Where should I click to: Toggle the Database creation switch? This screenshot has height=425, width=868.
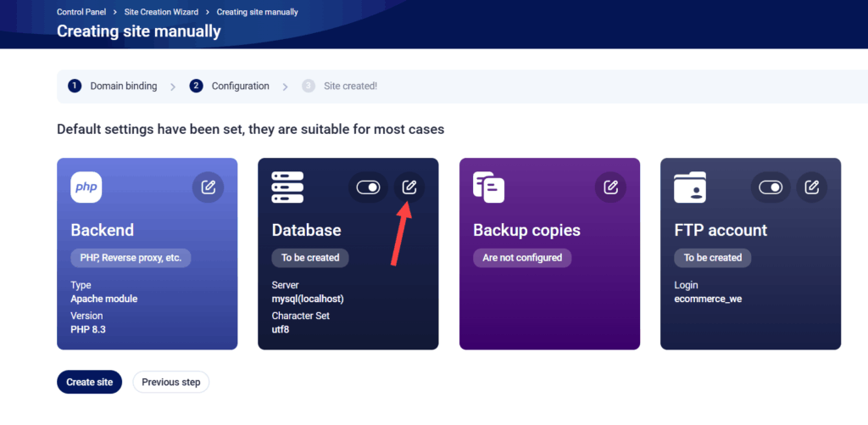[368, 187]
